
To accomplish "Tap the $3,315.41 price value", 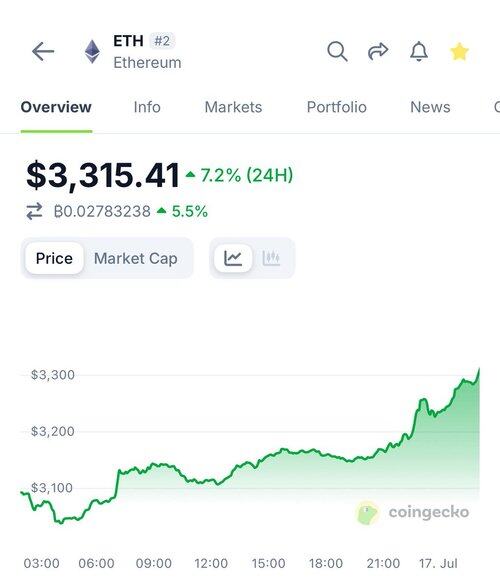I will tap(103, 175).
